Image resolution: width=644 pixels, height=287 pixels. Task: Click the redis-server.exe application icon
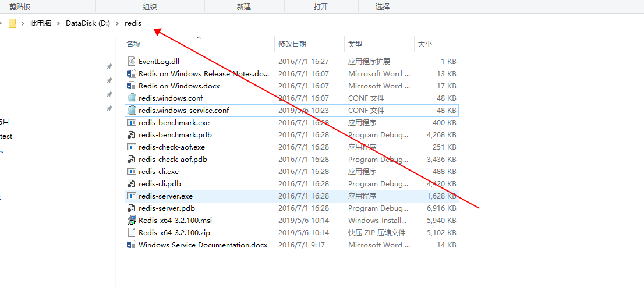[x=132, y=196]
